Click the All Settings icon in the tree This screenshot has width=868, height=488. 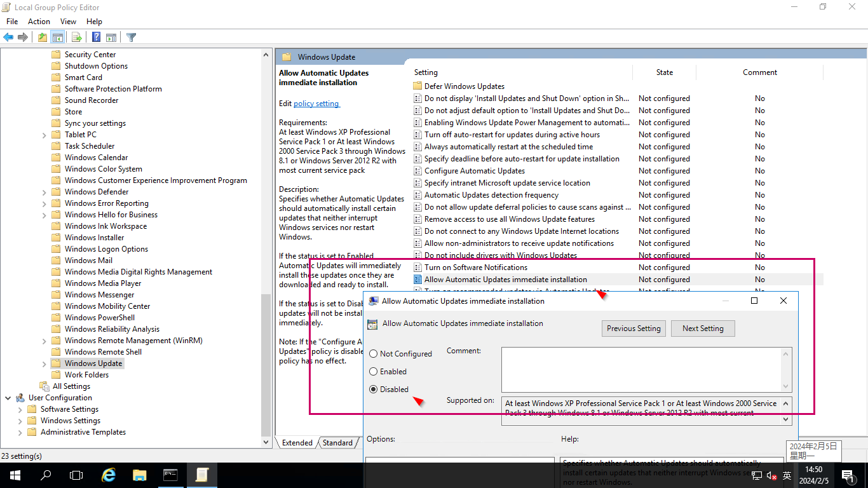pyautogui.click(x=44, y=386)
